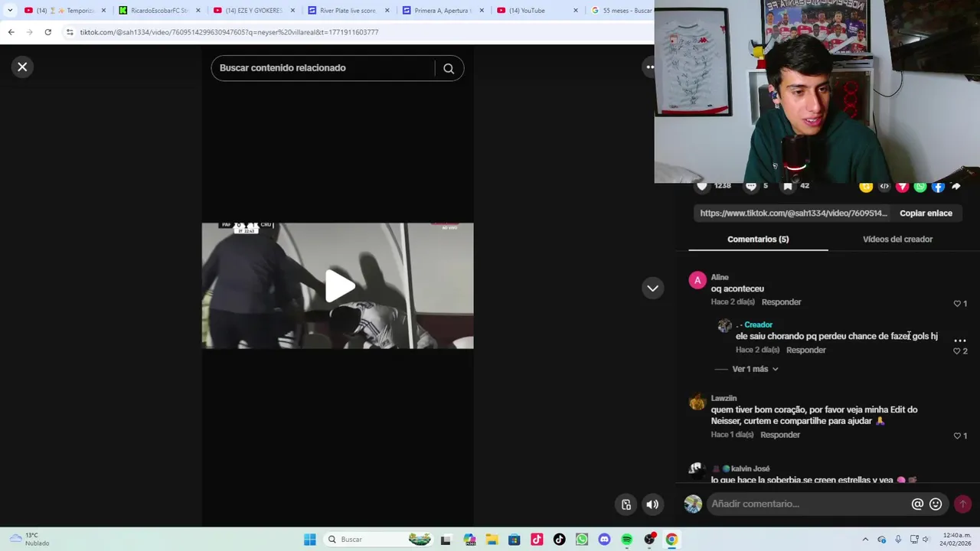Open Lawziin's profile name
The width and height of the screenshot is (980, 551).
(x=724, y=398)
